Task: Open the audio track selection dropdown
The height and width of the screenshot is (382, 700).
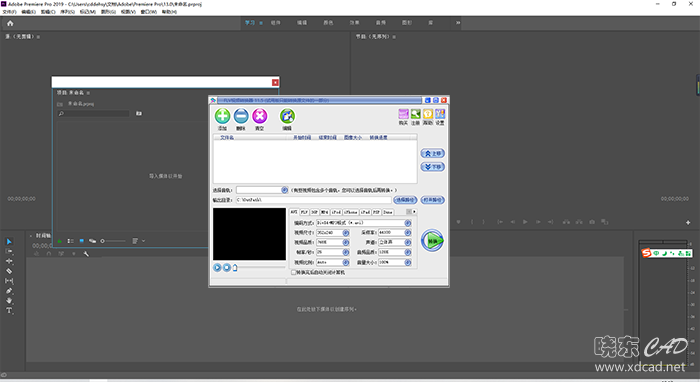Action: [x=284, y=190]
